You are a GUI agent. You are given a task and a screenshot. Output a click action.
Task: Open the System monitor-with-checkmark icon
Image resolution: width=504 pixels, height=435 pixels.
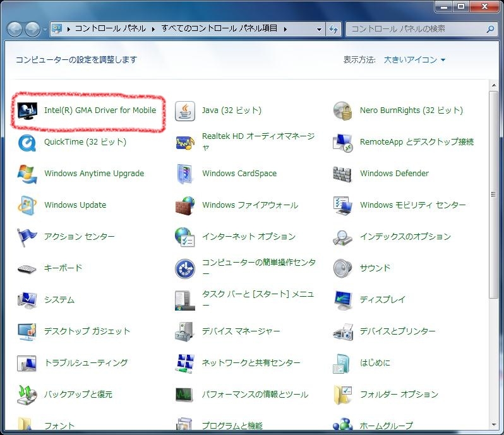(x=27, y=300)
